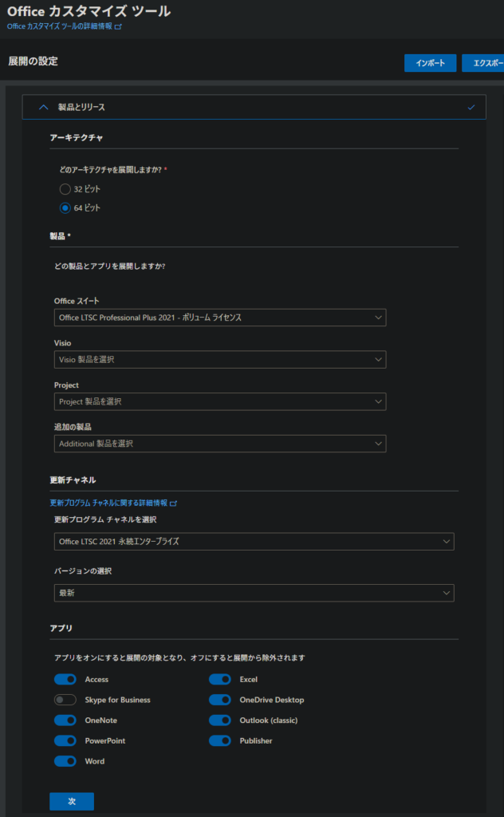Toggle the Publisher app switch

(x=220, y=740)
